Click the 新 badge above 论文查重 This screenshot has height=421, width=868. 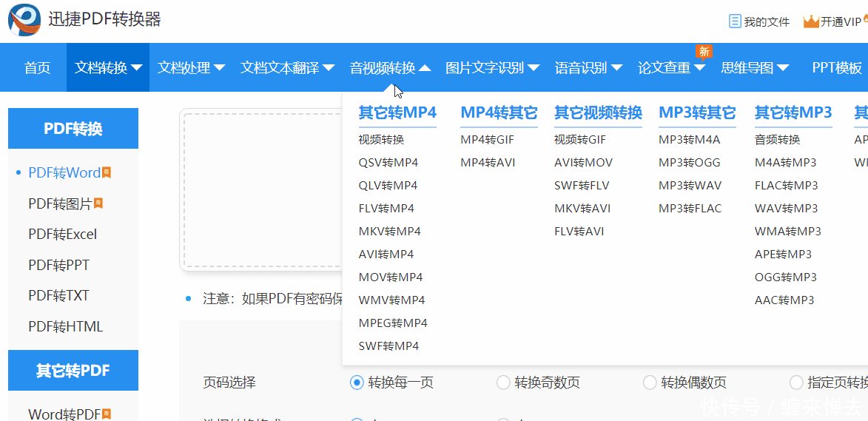tap(704, 52)
